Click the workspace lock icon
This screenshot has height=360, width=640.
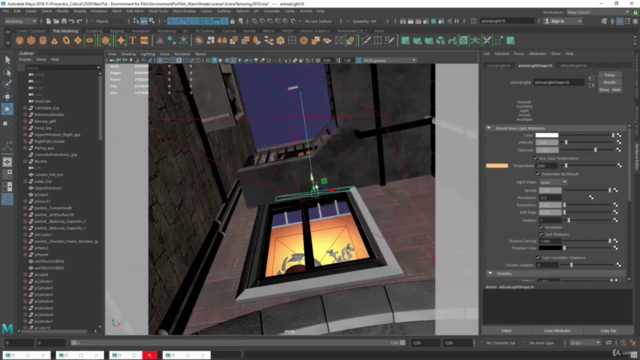point(635,12)
